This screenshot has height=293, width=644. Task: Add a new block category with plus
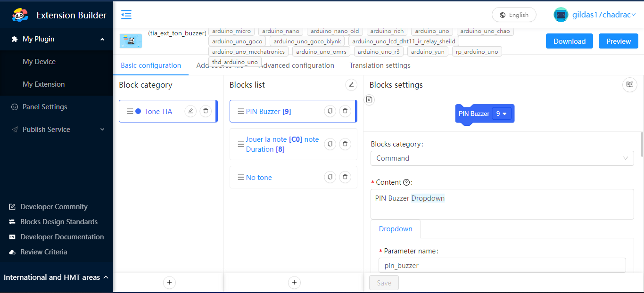[x=169, y=283]
